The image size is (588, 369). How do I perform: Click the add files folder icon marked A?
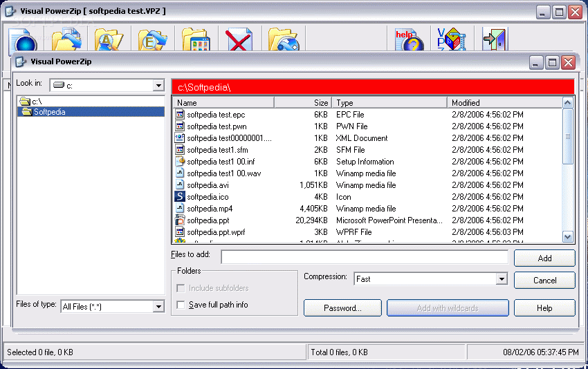[x=109, y=39]
